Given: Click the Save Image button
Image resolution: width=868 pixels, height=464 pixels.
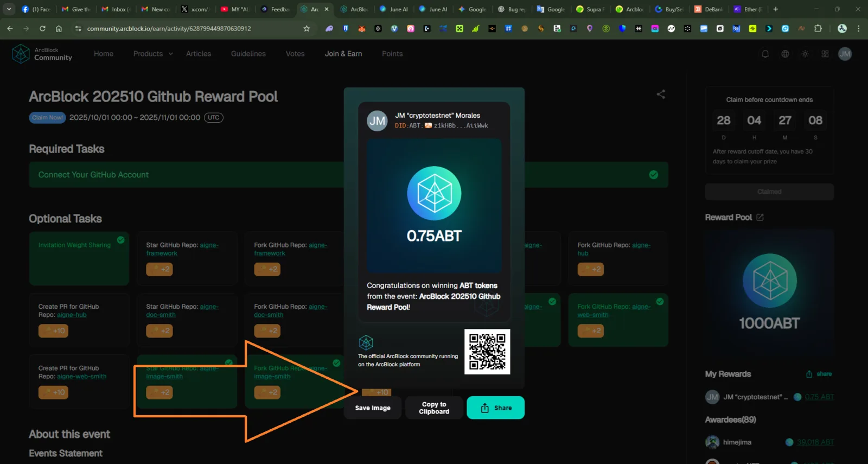Looking at the screenshot, I should 373,408.
